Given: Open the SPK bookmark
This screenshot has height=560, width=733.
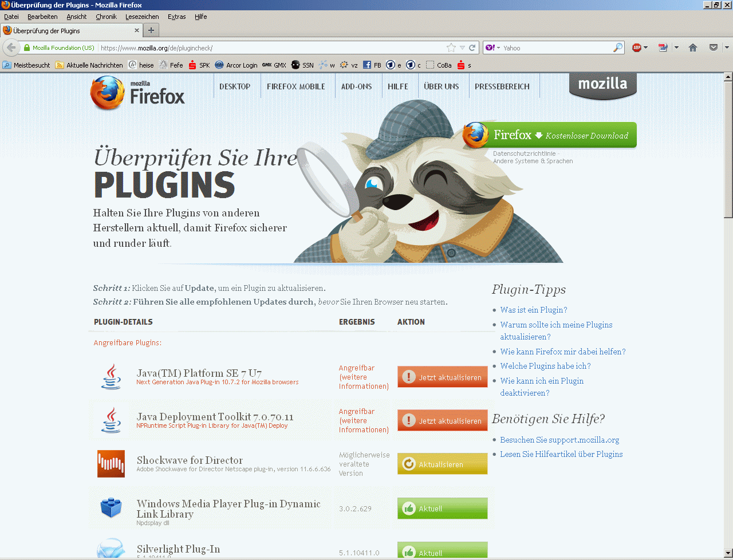Looking at the screenshot, I should (199, 65).
